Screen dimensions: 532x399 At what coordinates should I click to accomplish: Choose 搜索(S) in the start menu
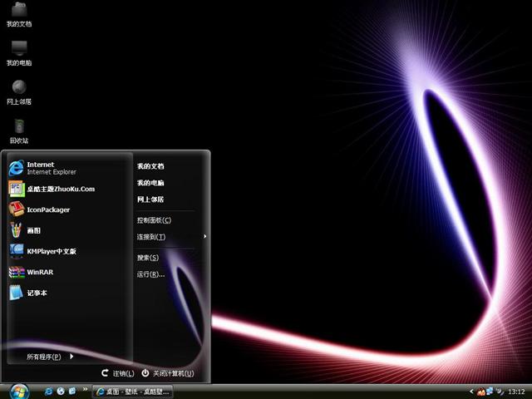coord(148,258)
